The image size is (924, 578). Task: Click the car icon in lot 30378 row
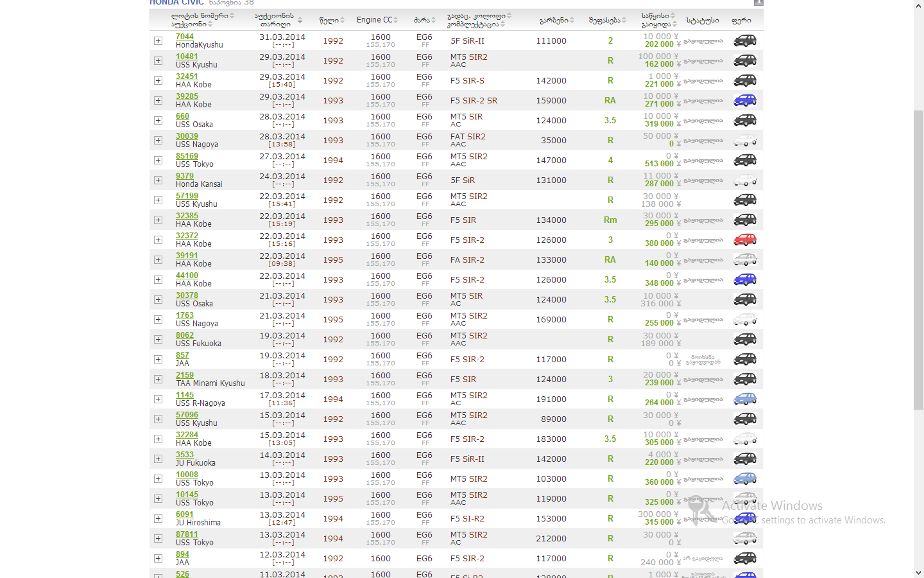coord(745,299)
